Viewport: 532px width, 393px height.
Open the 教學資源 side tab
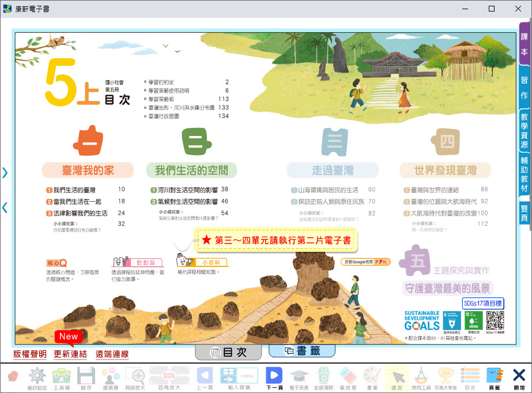pyautogui.click(x=524, y=130)
